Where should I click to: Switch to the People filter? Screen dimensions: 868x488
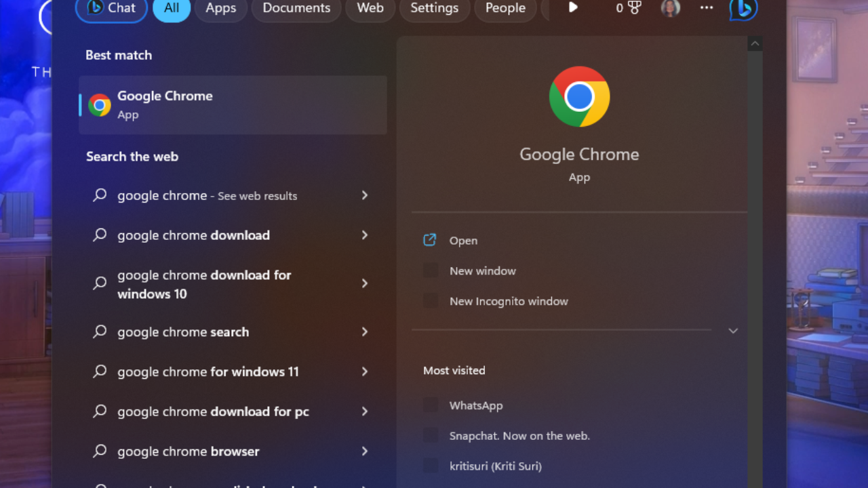(505, 8)
